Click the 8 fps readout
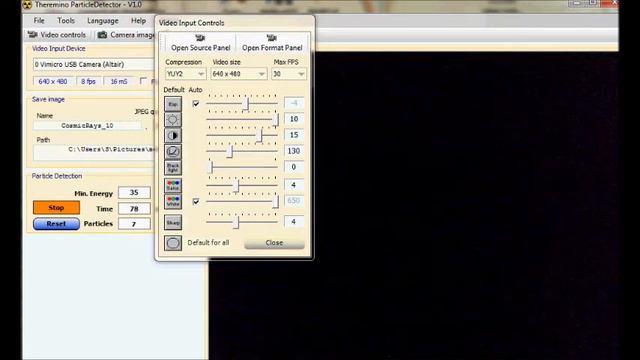640x360 pixels. tap(89, 82)
